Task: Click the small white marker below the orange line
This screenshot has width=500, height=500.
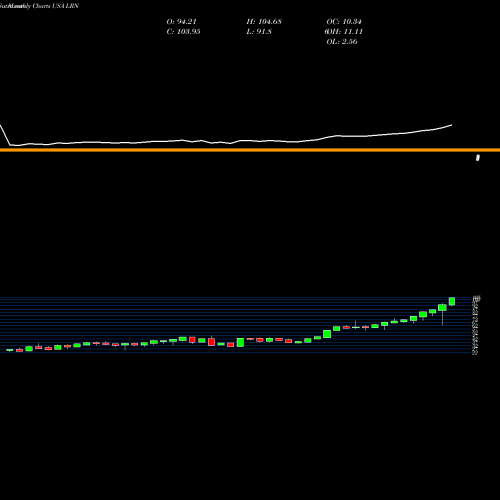Action: point(478,158)
